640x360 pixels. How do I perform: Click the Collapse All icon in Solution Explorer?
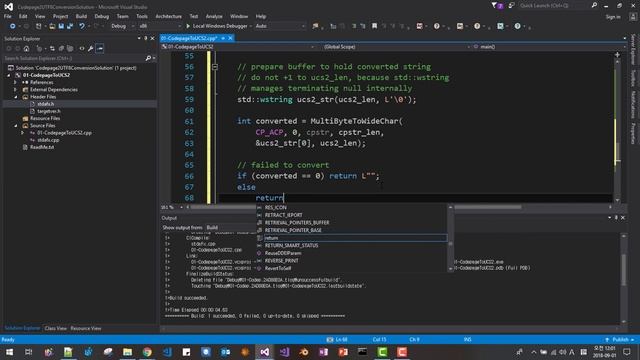[61, 49]
